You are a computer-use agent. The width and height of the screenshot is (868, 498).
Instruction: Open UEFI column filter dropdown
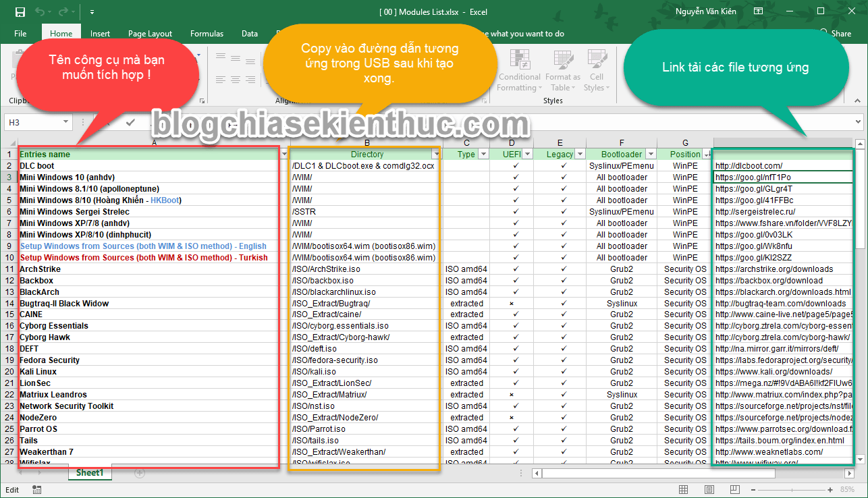(x=527, y=155)
